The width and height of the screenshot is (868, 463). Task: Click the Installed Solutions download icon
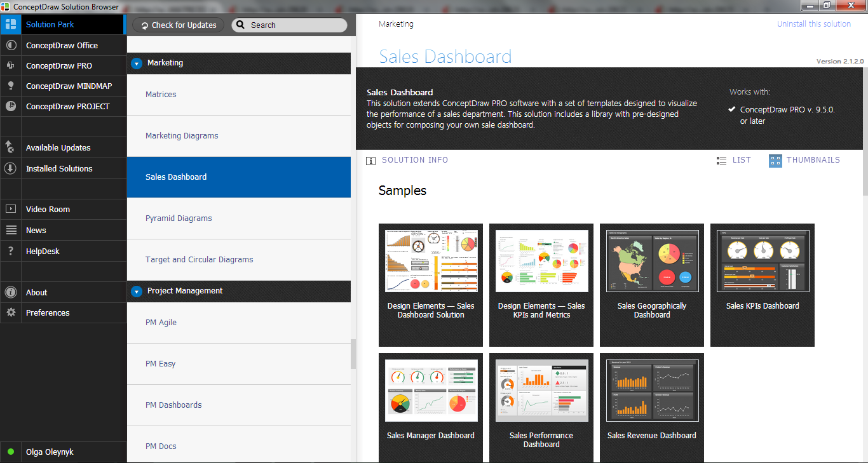click(x=10, y=168)
